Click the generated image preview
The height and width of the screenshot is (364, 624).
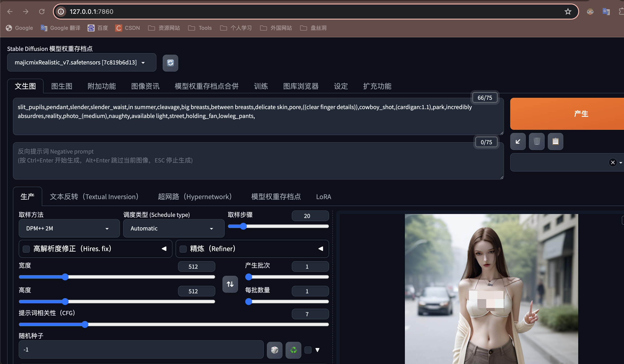click(491, 289)
